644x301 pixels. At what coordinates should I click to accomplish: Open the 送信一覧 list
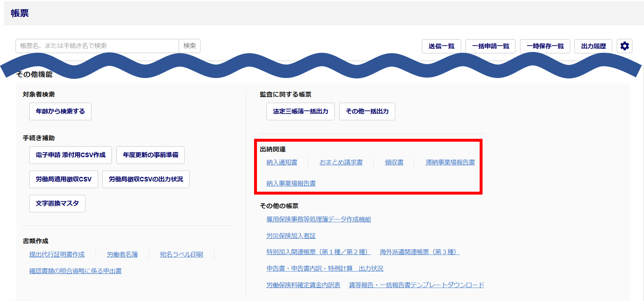pyautogui.click(x=441, y=46)
